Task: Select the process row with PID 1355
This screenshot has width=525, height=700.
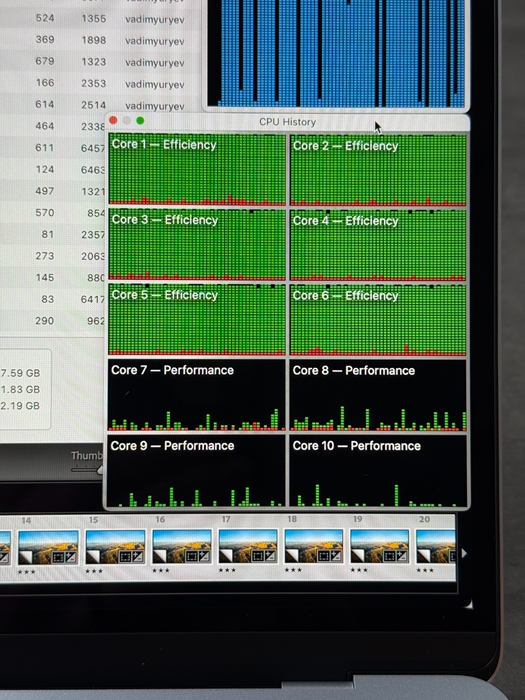Action: pyautogui.click(x=100, y=19)
